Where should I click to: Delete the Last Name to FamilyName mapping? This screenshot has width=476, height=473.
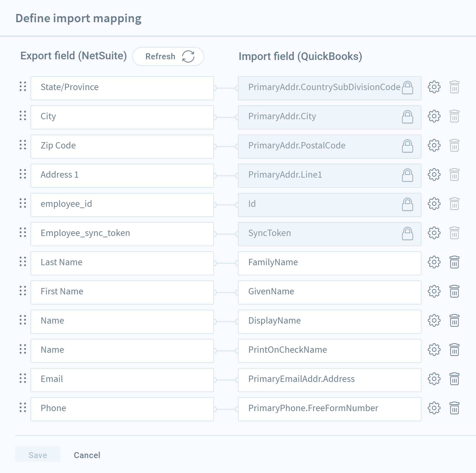pyautogui.click(x=454, y=262)
